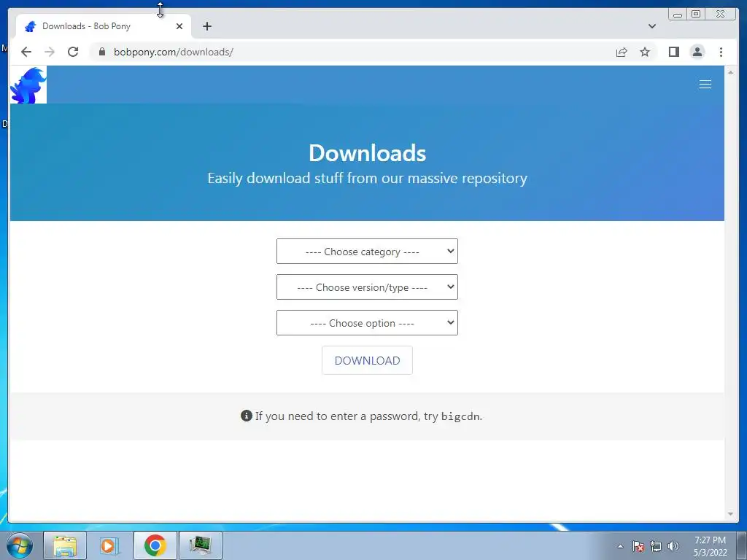This screenshot has width=747, height=560.
Task: Open the Windows Start menu
Action: pos(20,545)
